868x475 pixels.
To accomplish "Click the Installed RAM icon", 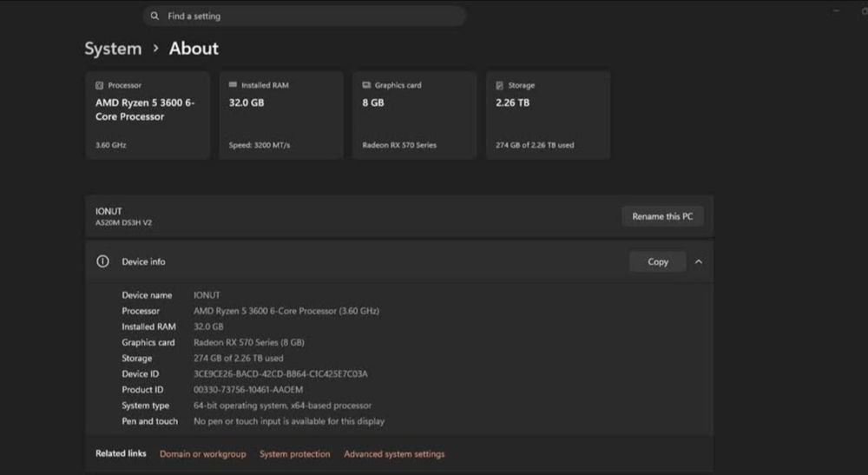I will (233, 85).
